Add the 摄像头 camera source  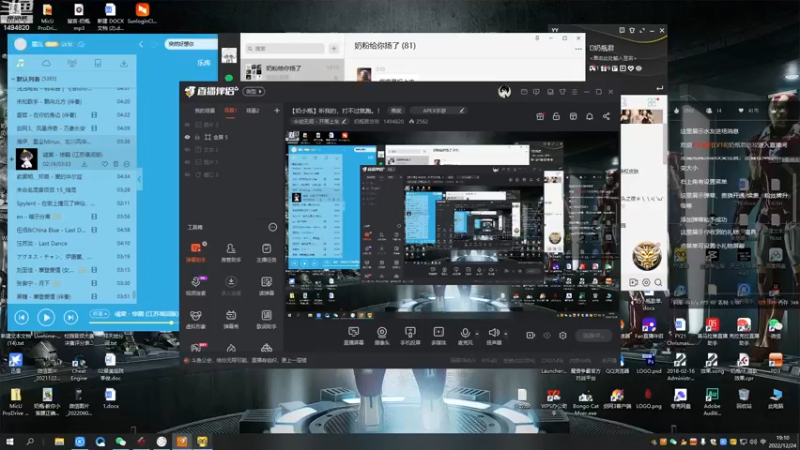point(382,336)
